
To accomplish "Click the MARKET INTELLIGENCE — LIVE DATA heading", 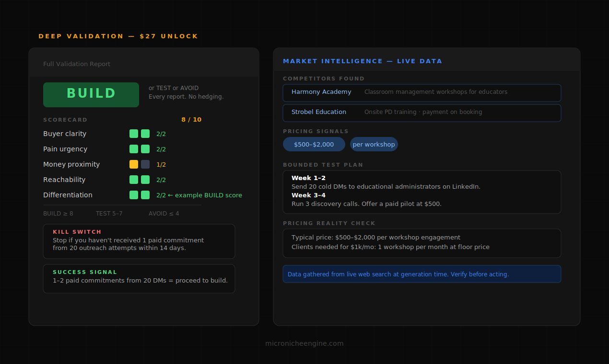I will pos(363,61).
